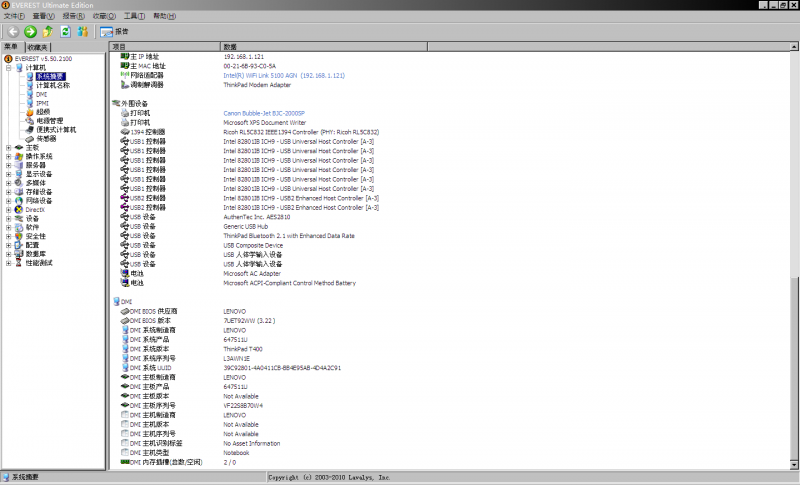Click the 软件 icon in tree
Screen dimensions: 800x485
click(19, 227)
